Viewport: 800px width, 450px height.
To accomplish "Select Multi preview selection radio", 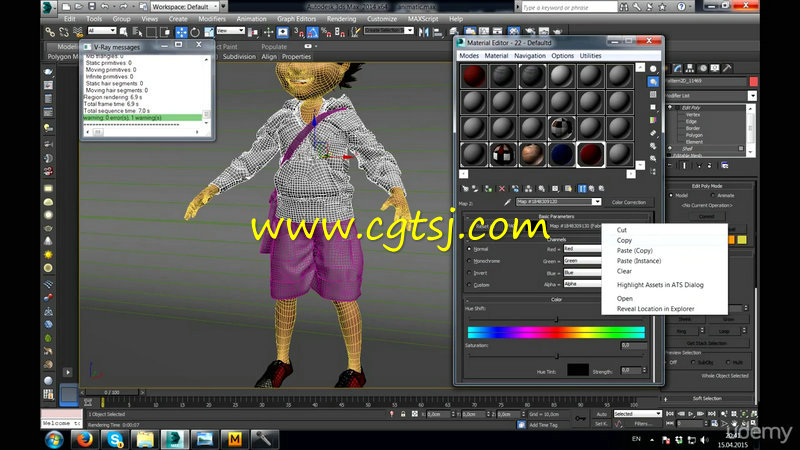I will tap(728, 362).
